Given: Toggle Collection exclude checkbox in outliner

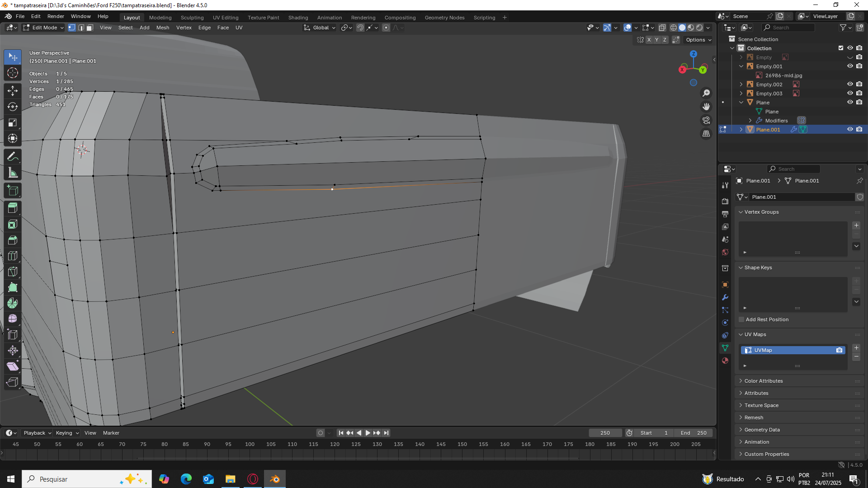Looking at the screenshot, I should click(x=841, y=48).
